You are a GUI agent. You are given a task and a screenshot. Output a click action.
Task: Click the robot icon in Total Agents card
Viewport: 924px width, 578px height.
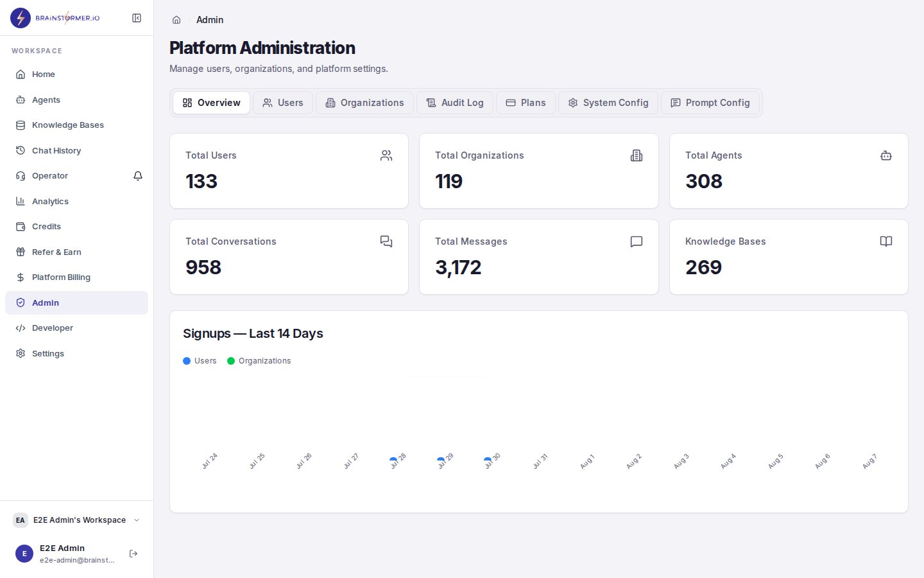(886, 155)
